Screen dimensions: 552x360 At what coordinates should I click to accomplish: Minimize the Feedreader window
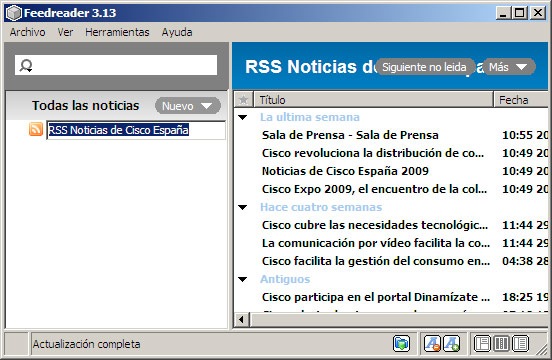pos(503,13)
